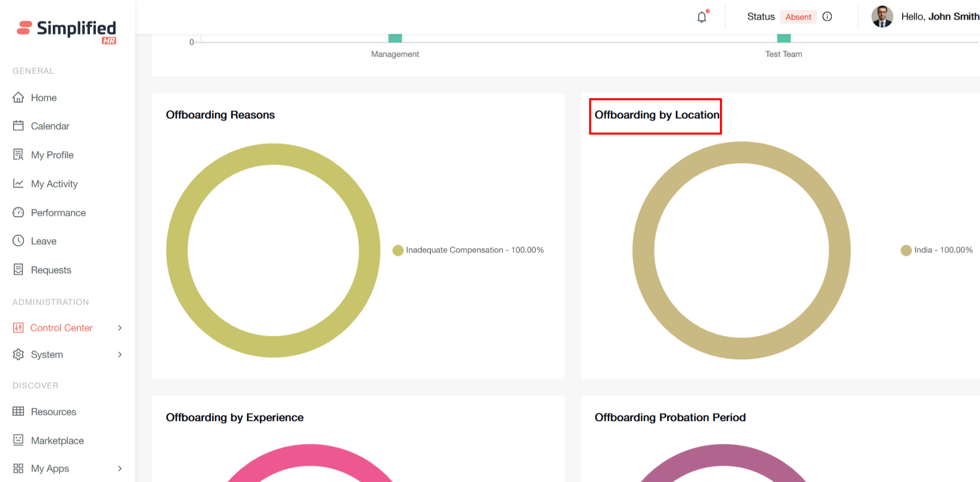This screenshot has height=482, width=980.
Task: Open the Requests menu item
Action: [x=51, y=270]
